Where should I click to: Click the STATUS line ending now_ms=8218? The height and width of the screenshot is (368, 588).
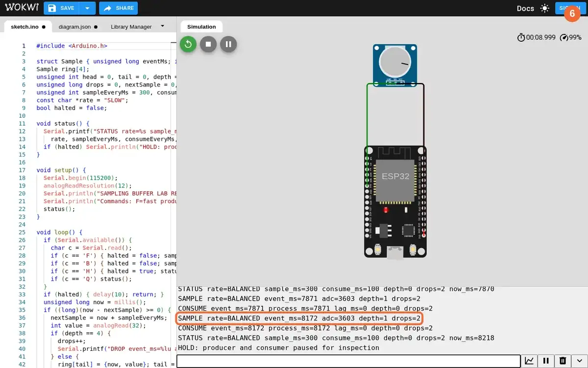(336, 338)
